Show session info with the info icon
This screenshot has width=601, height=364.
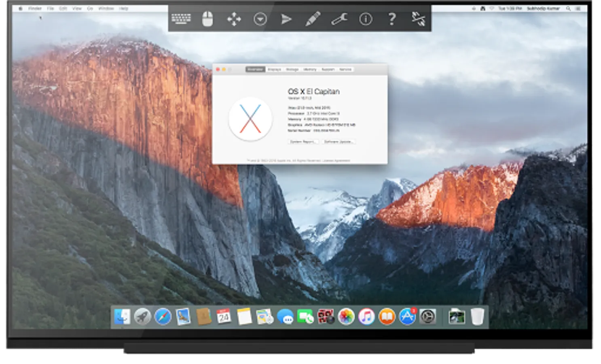click(366, 19)
